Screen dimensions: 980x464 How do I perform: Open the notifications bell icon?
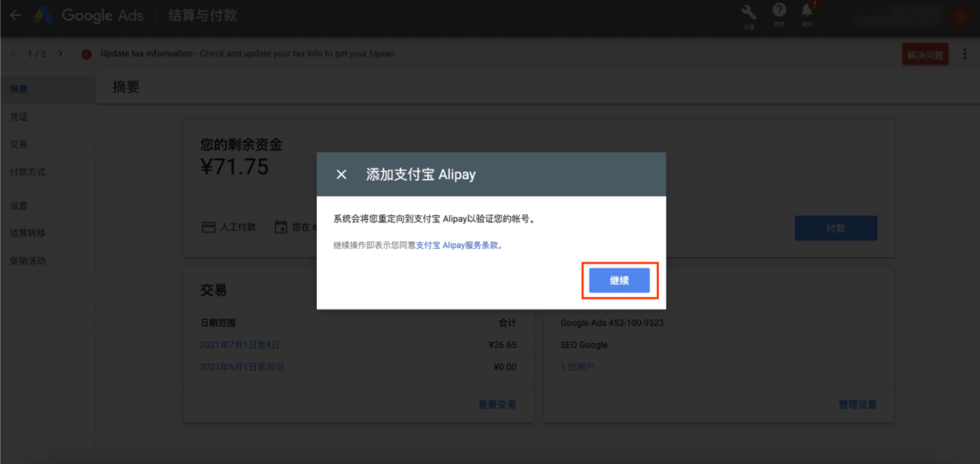tap(807, 11)
